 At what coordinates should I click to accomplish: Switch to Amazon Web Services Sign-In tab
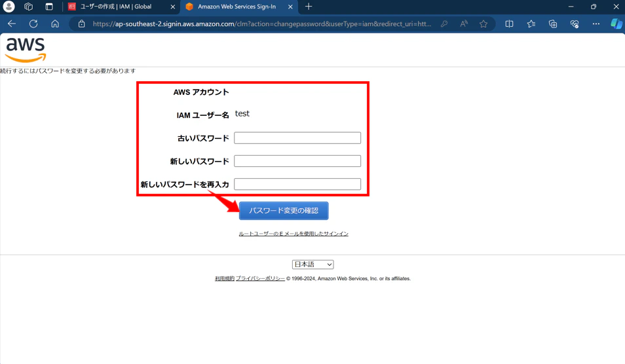click(238, 7)
